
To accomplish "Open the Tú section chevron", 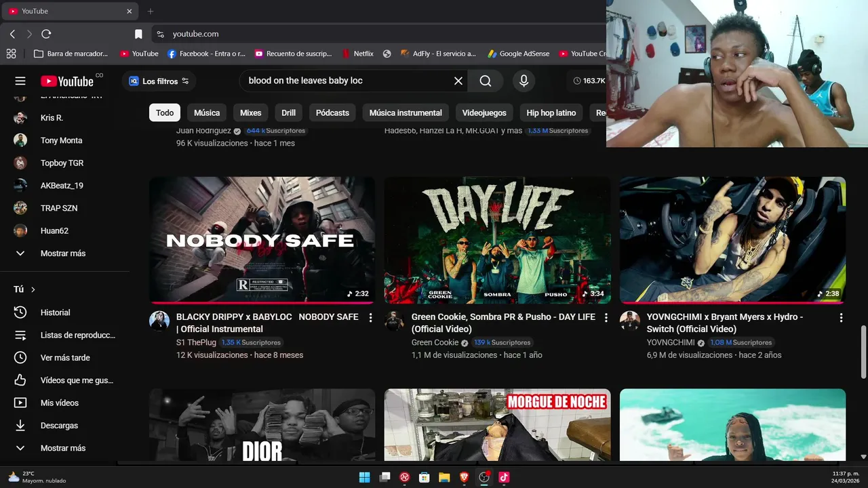I will pyautogui.click(x=33, y=289).
